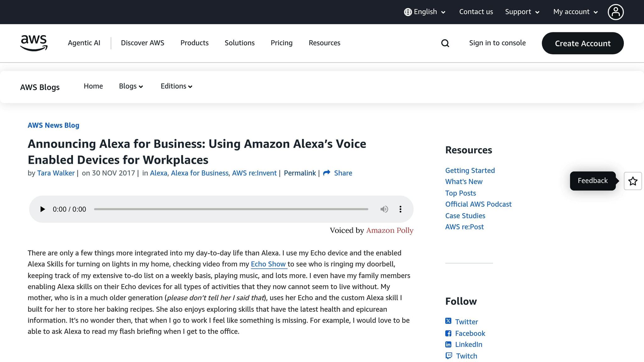Mute the audio player volume
The height and width of the screenshot is (362, 644).
(x=384, y=209)
